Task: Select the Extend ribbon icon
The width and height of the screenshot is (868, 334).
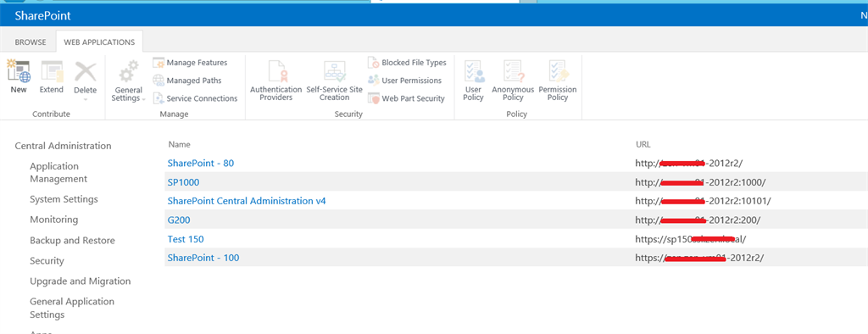Action: [x=52, y=72]
